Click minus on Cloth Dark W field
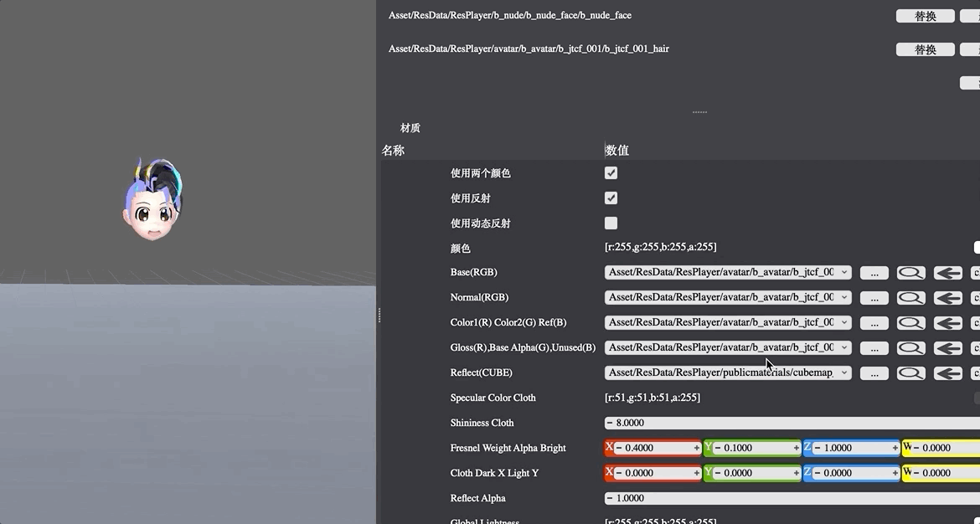Viewport: 980px width, 524px height. coord(917,473)
